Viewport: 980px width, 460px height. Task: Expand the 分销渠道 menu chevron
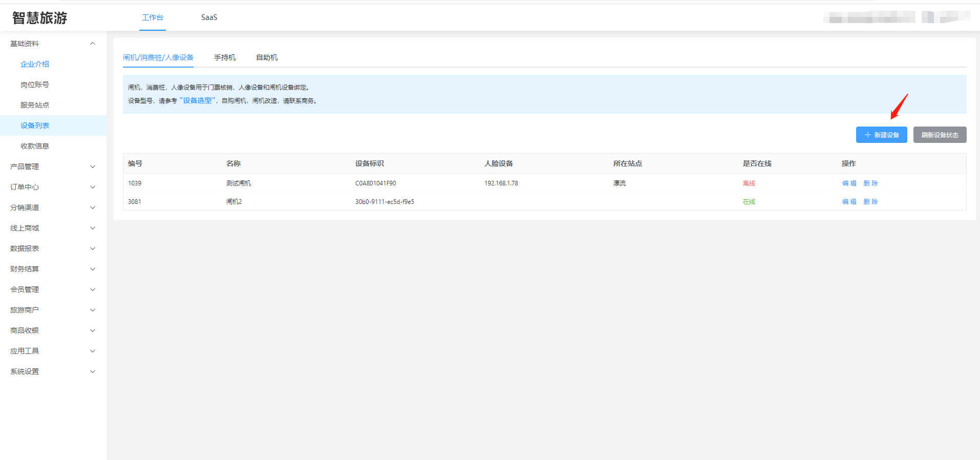pos(93,207)
